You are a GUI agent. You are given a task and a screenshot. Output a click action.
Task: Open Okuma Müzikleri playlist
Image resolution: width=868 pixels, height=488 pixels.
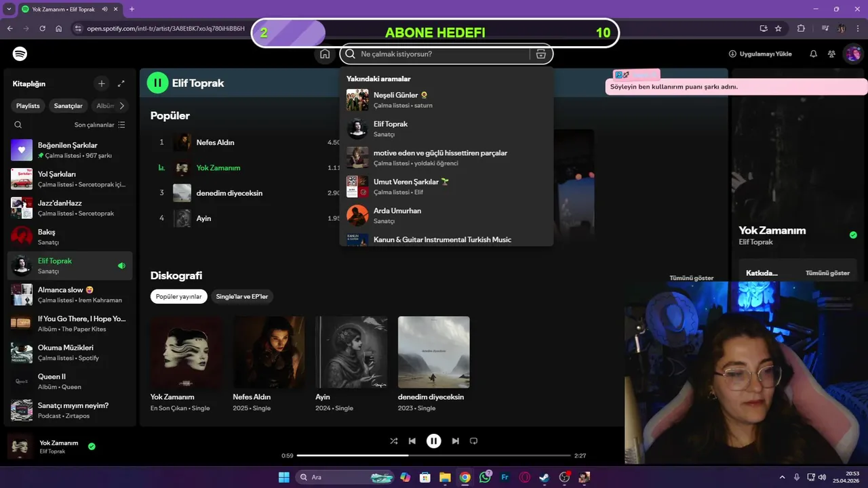[x=71, y=352]
